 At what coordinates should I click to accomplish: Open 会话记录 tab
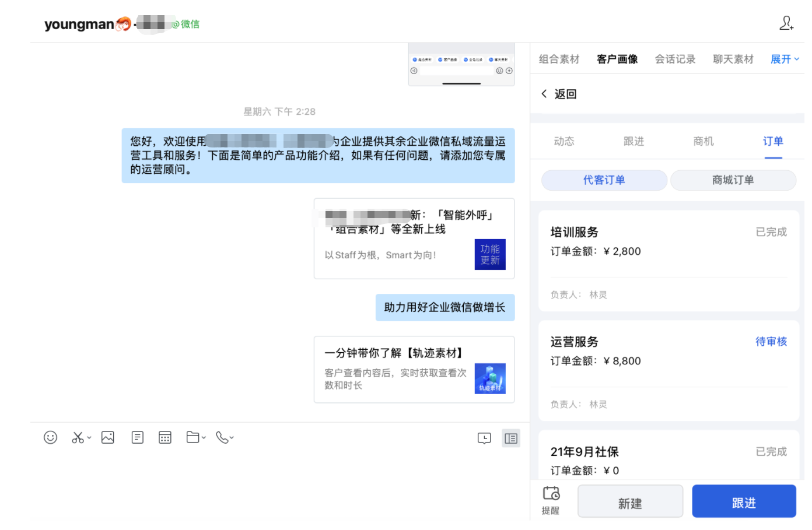point(675,59)
